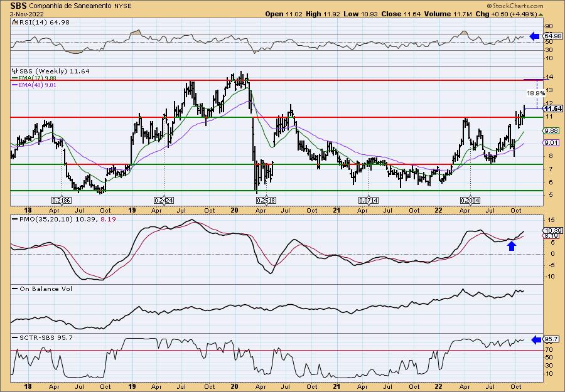Click the 18.9% upside target annotation
Screen dimensions: 565x392
[x=536, y=93]
